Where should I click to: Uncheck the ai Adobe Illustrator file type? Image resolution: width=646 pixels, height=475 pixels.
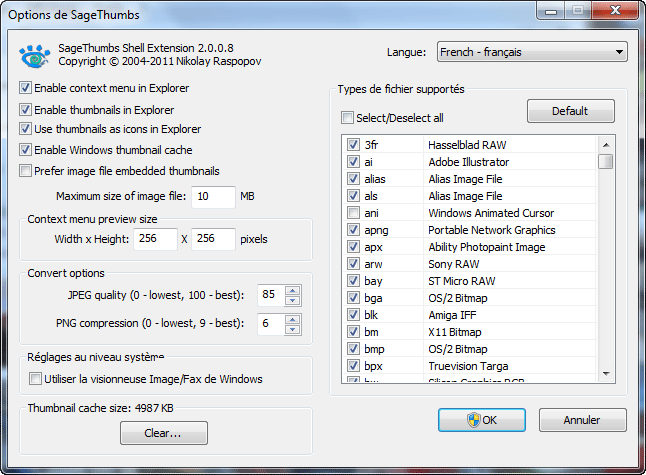point(353,161)
